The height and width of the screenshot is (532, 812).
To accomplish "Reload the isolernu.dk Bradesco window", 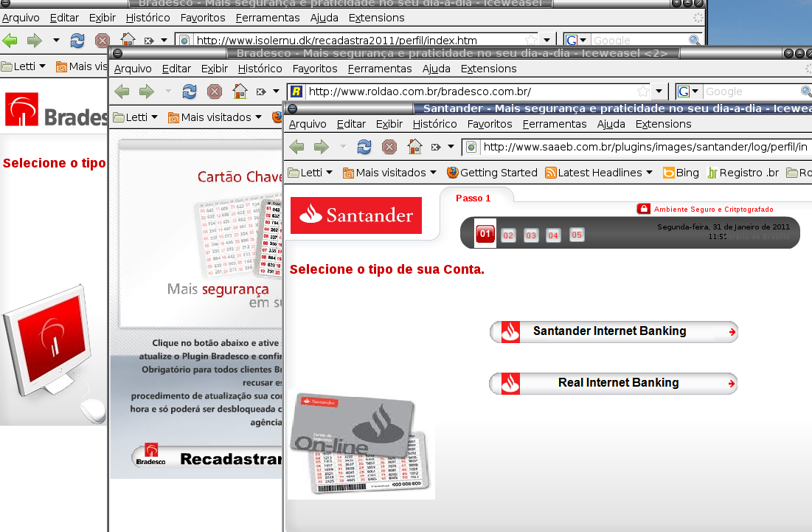I will 77,40.
